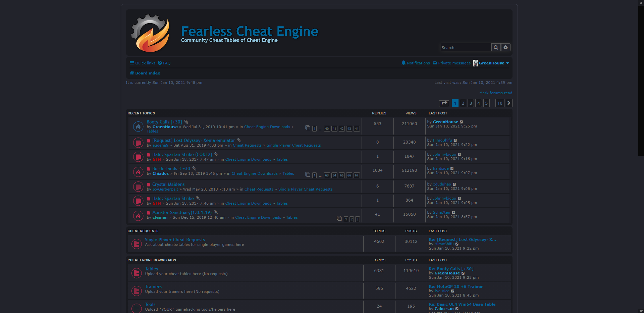Viewport: 644px width, 313px height.
Task: Open the Borderlands 3 +30 topic
Action: (x=171, y=169)
